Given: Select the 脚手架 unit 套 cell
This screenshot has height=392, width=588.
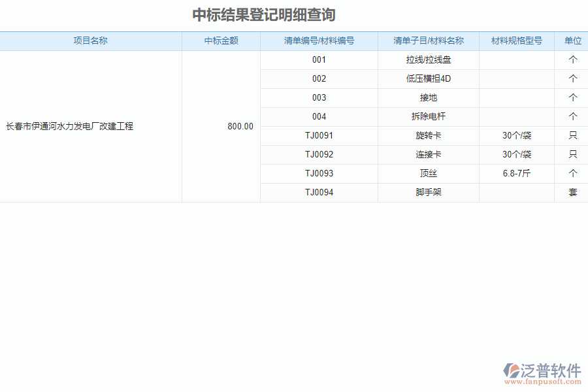Looking at the screenshot, I should [x=571, y=192].
